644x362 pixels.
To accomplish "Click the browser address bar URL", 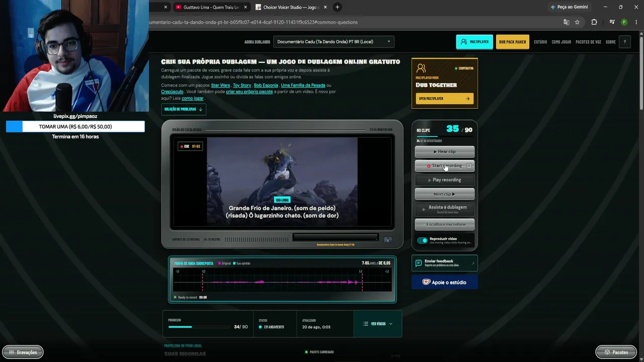I will (x=253, y=22).
